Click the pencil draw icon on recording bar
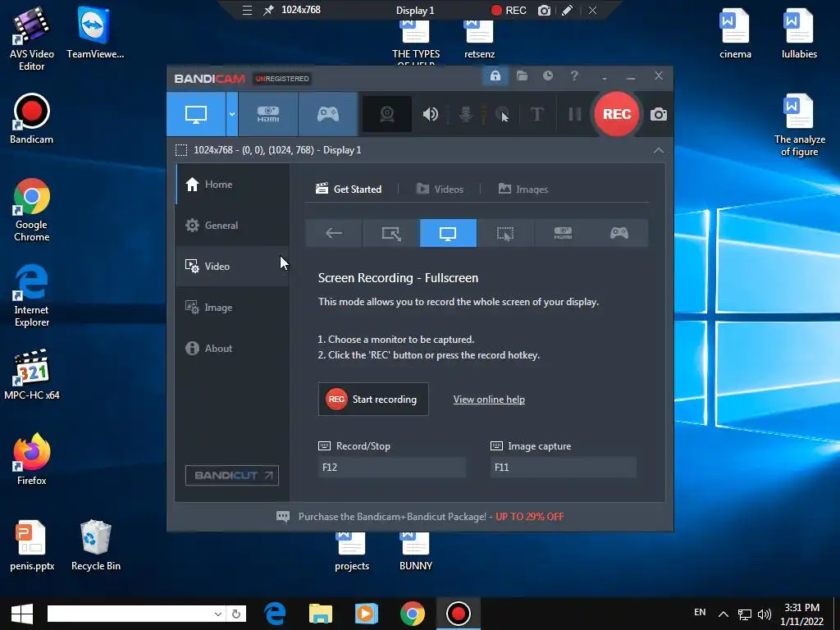 (568, 10)
